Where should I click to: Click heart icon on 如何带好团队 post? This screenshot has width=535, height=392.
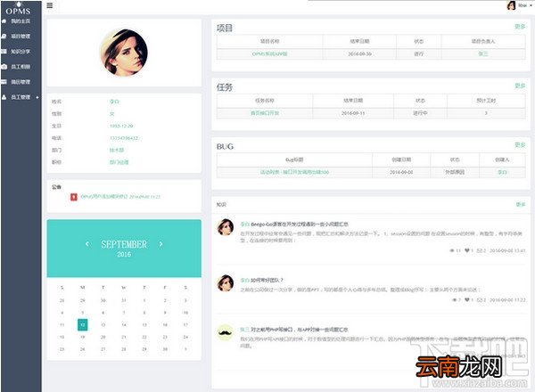(466, 300)
